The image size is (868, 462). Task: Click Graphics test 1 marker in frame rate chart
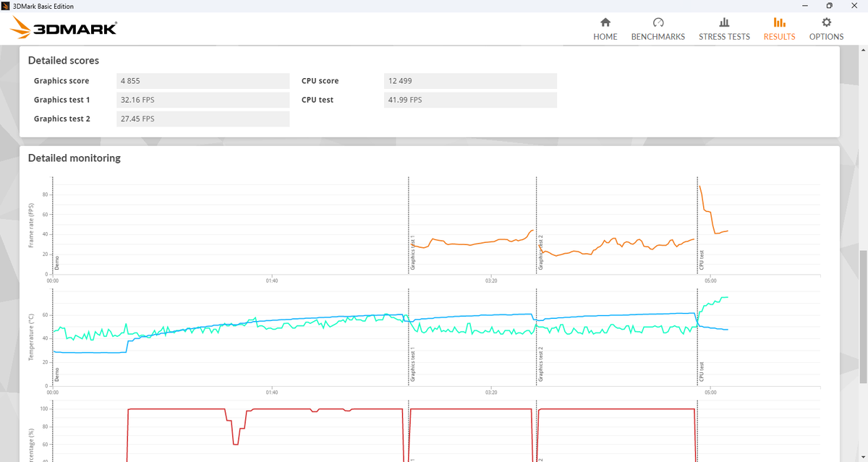coord(413,253)
